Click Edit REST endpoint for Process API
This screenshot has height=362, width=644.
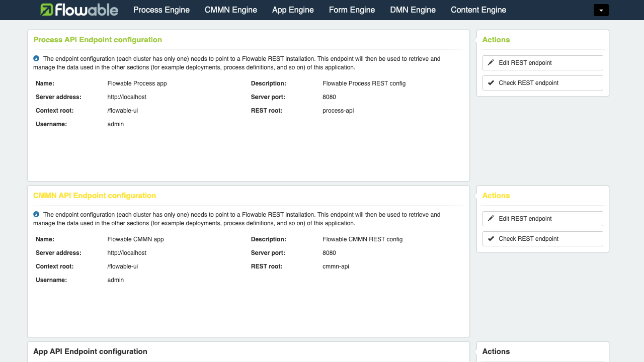coord(542,63)
